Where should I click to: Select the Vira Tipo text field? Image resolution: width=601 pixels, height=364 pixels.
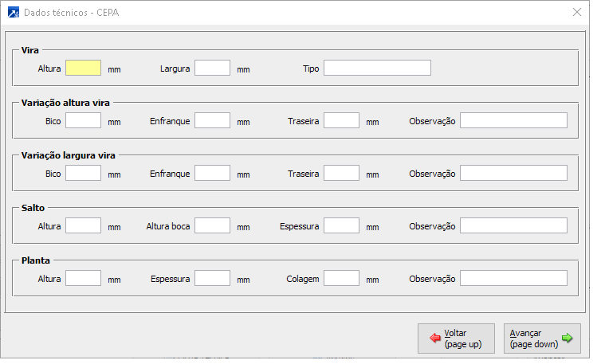[x=377, y=68]
